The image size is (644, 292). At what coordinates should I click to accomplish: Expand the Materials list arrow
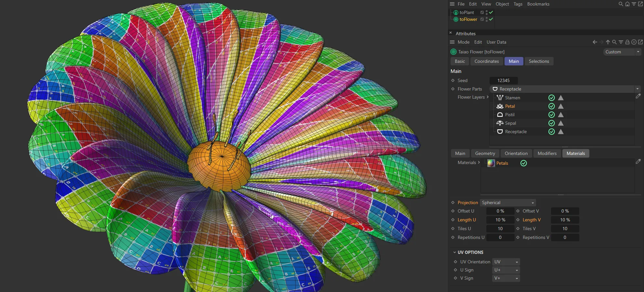pyautogui.click(x=479, y=162)
